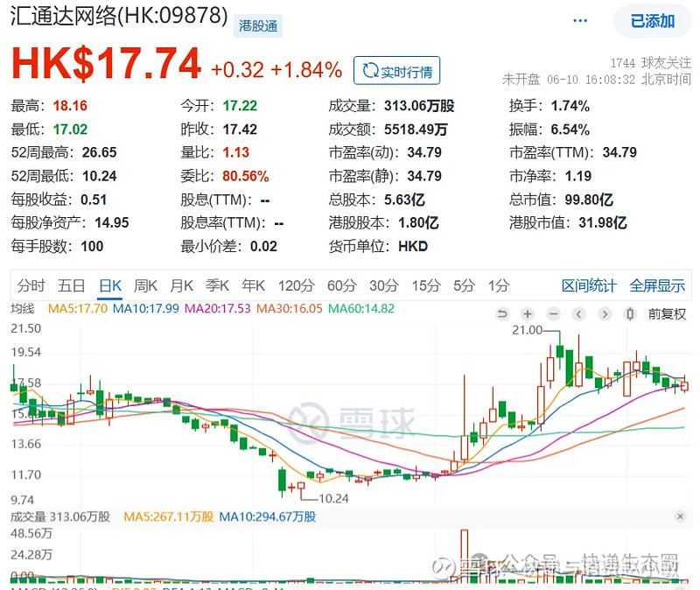Image resolution: width=700 pixels, height=590 pixels.
Task: Toggle real-time quotes via 实时行情
Action: click(396, 71)
